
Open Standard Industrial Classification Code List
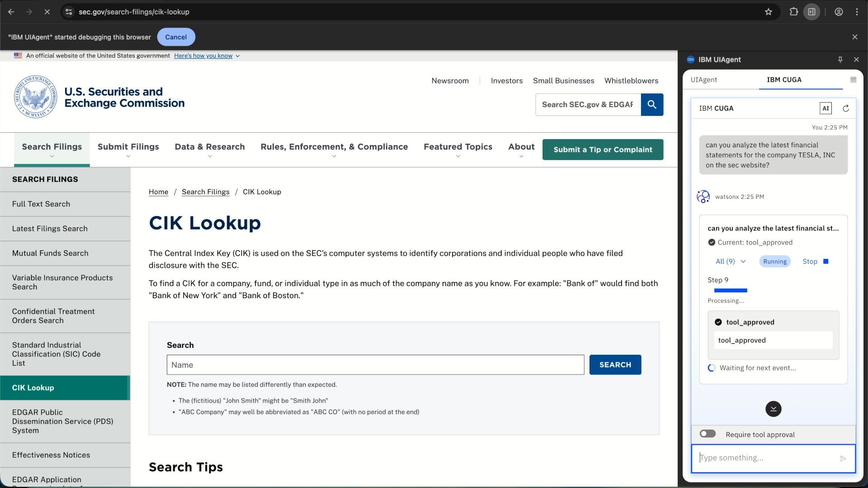[65, 354]
